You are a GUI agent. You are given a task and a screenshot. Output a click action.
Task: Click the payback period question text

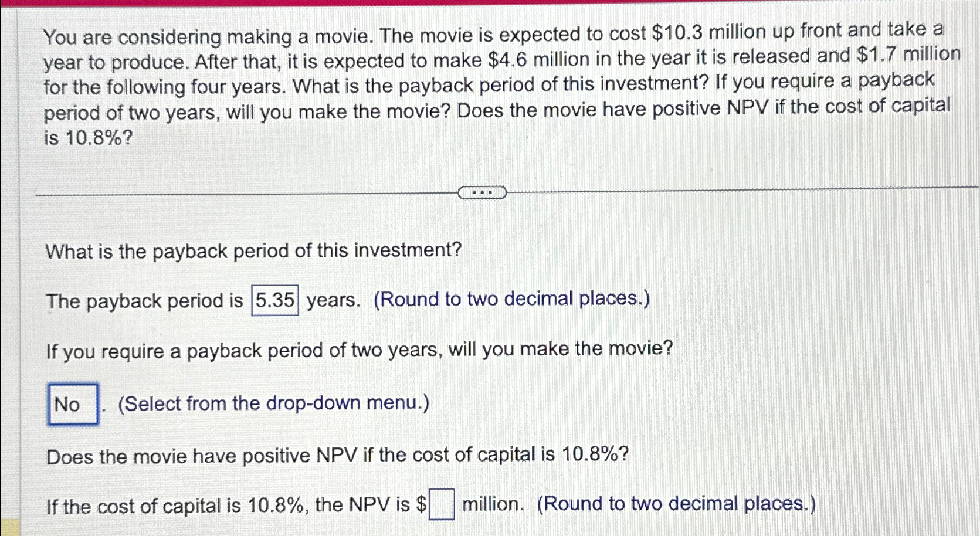click(252, 250)
